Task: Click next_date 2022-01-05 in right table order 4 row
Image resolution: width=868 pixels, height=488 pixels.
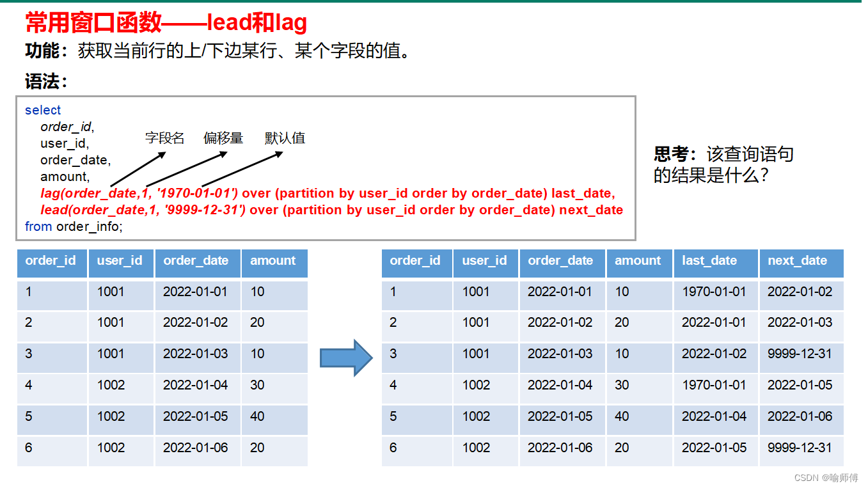Action: [x=800, y=385]
